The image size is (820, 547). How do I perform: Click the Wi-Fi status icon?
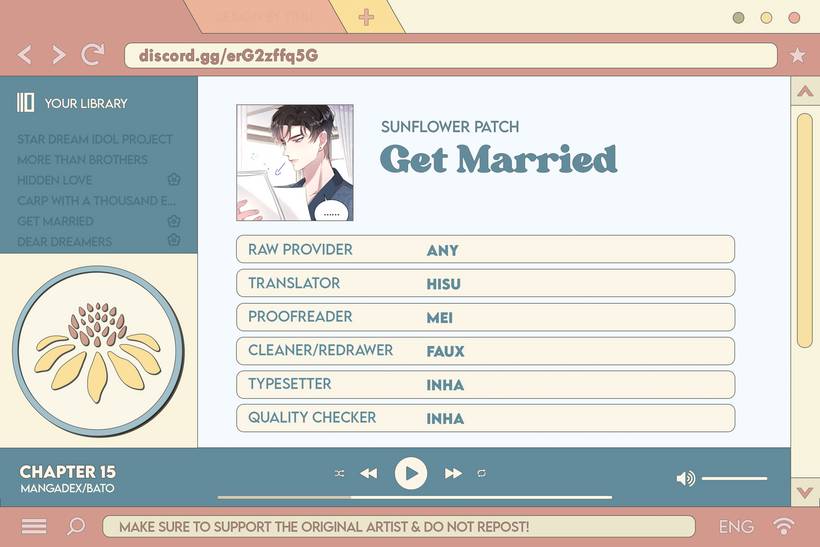pos(784,526)
